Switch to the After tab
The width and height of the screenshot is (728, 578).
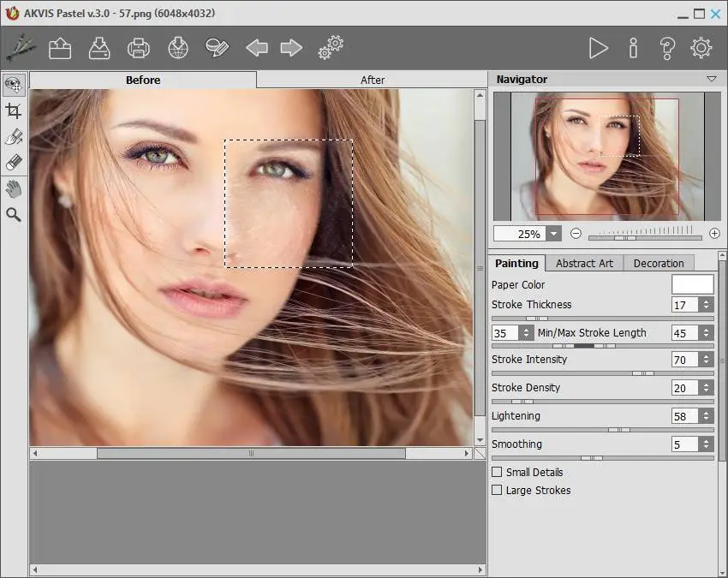[x=372, y=80]
